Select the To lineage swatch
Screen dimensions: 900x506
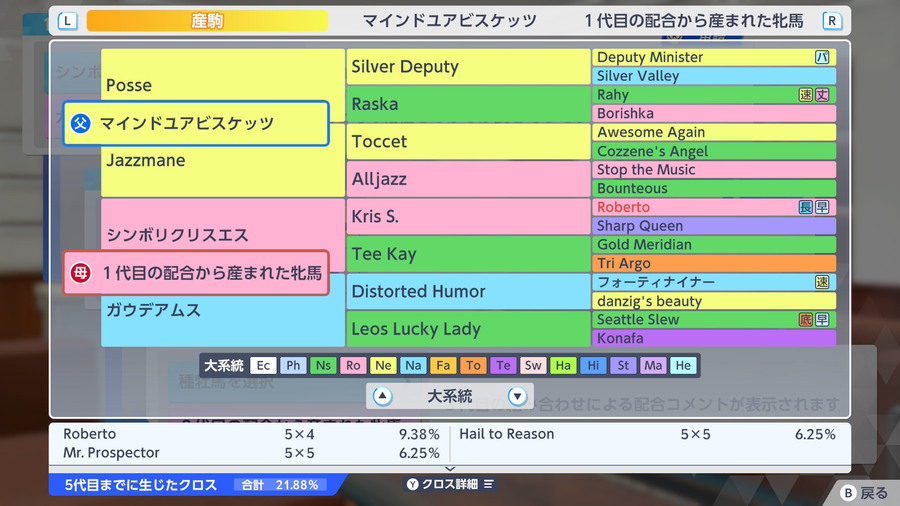[473, 365]
